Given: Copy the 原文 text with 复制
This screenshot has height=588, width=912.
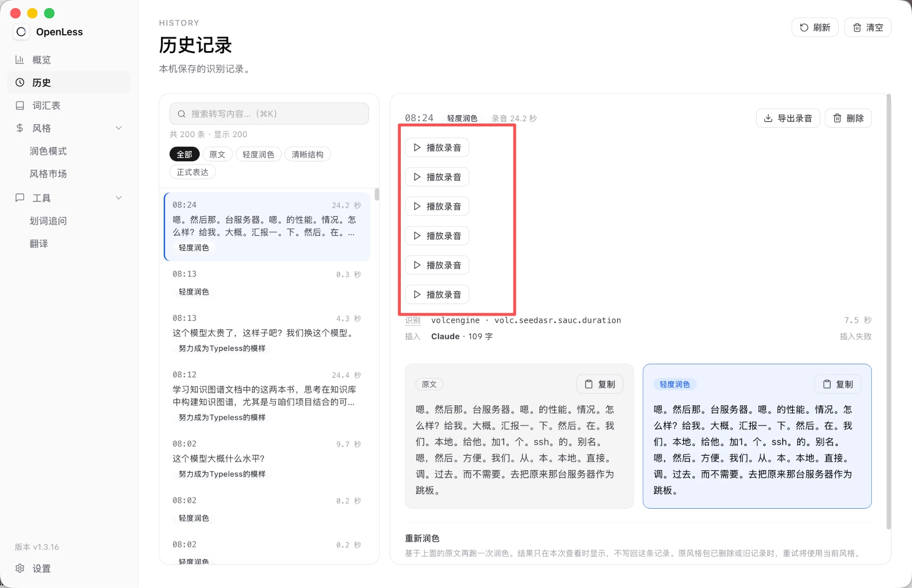Looking at the screenshot, I should click(x=600, y=384).
